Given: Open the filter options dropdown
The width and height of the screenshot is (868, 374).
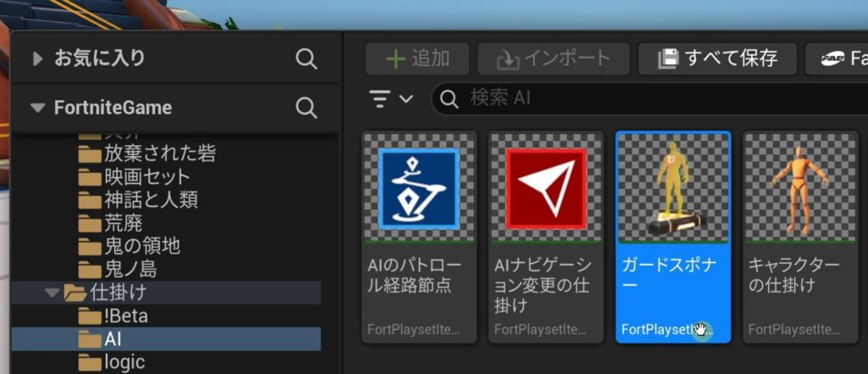Looking at the screenshot, I should click(392, 98).
